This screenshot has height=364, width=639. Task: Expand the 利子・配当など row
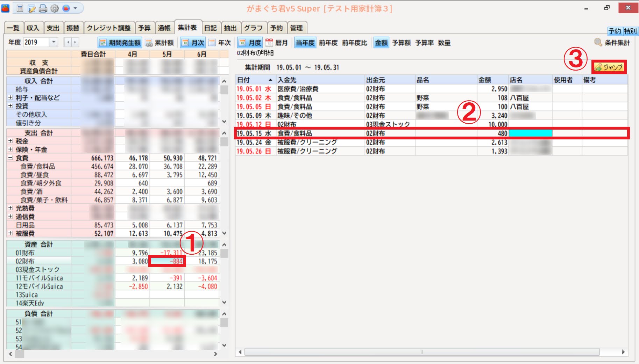click(10, 97)
